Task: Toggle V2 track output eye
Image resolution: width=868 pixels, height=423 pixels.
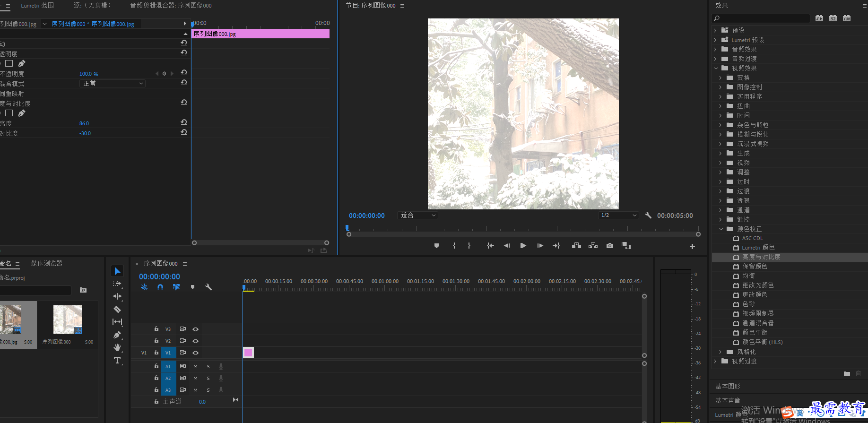Action: coord(195,341)
